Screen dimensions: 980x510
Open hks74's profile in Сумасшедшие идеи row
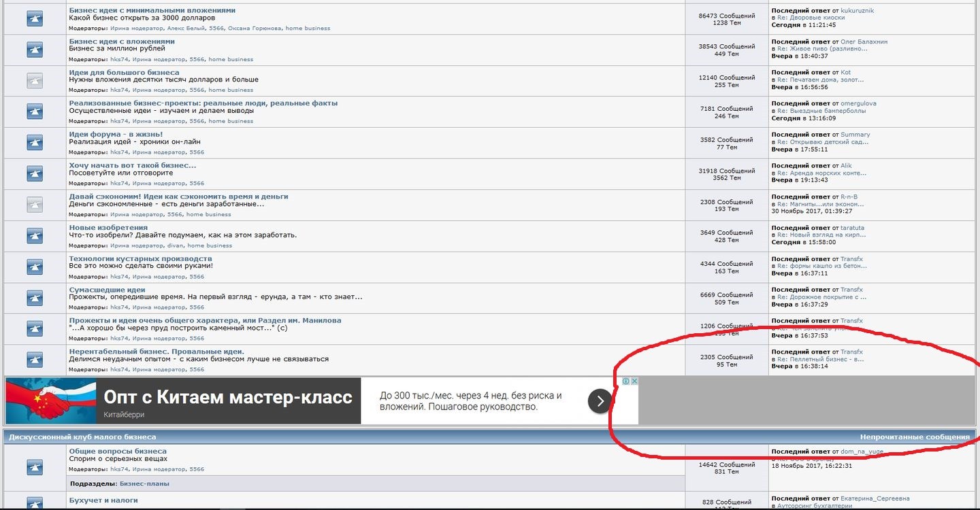point(120,307)
